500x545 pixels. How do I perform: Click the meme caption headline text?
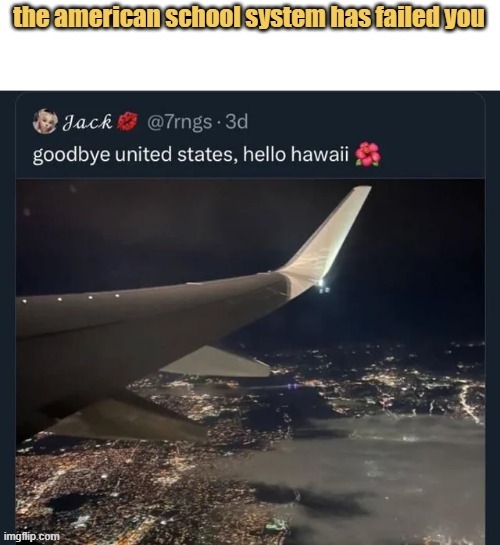point(249,17)
